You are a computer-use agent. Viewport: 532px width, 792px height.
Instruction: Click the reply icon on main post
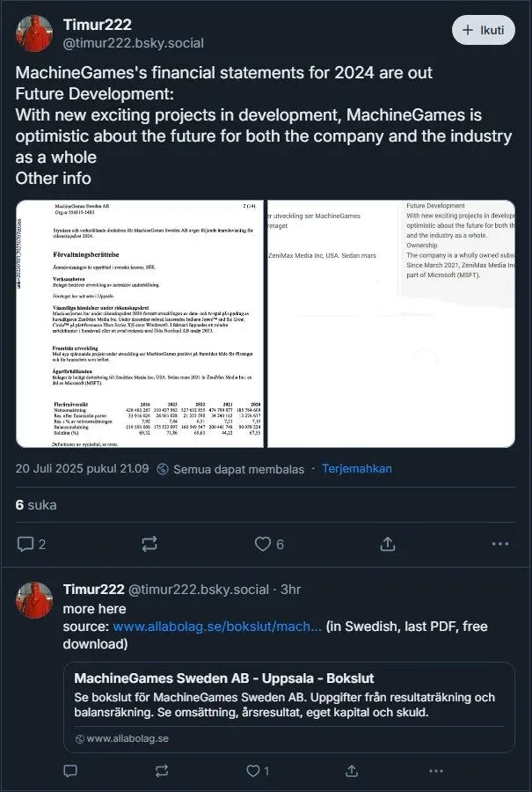26,544
